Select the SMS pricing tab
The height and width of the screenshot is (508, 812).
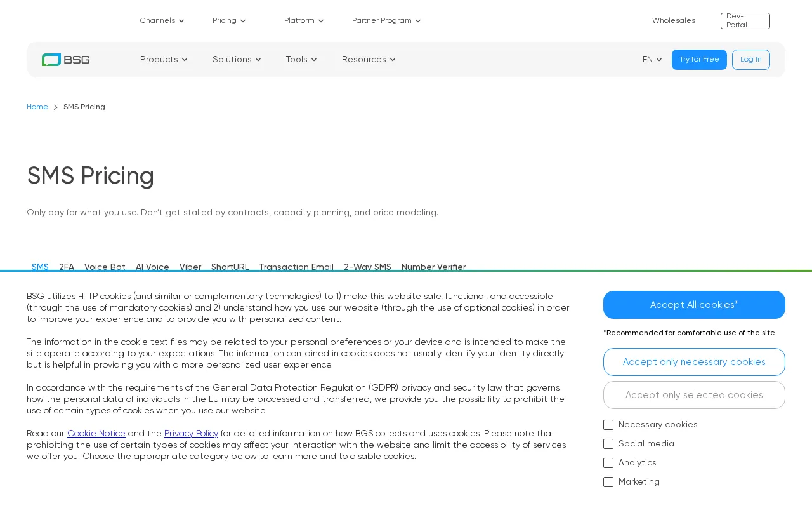point(40,267)
